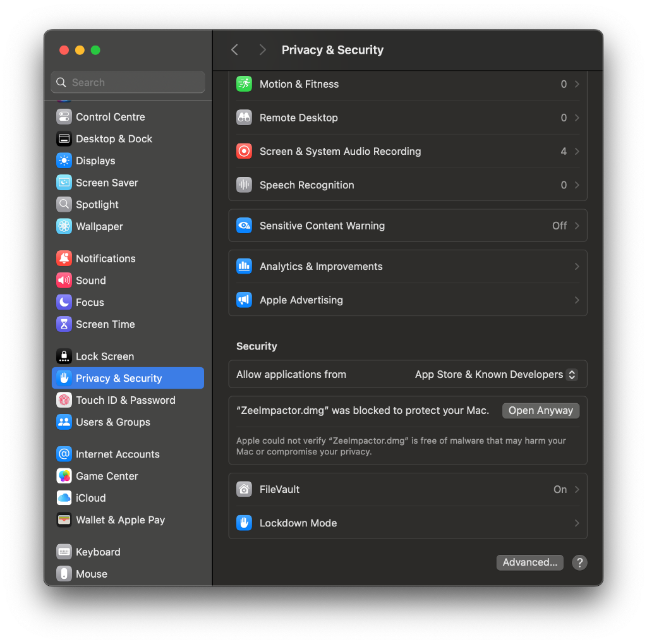Click the FileVault On status
647x644 pixels.
pyautogui.click(x=560, y=490)
